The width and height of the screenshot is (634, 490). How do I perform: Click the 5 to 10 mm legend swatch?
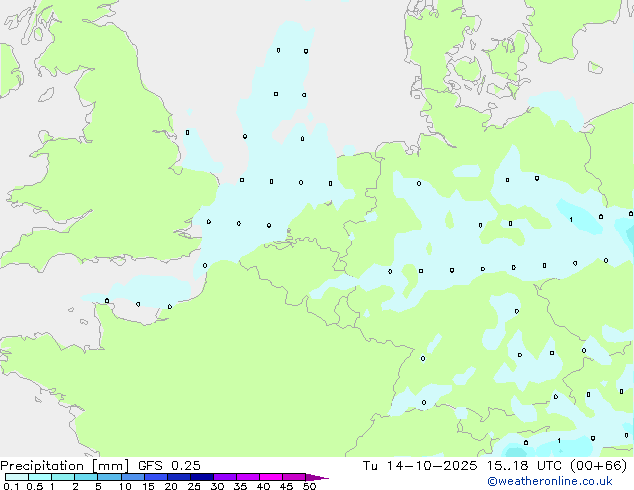coord(109,477)
